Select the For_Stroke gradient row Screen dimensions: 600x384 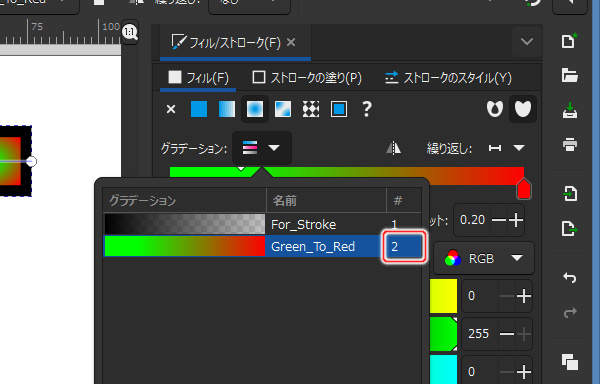pyautogui.click(x=263, y=225)
